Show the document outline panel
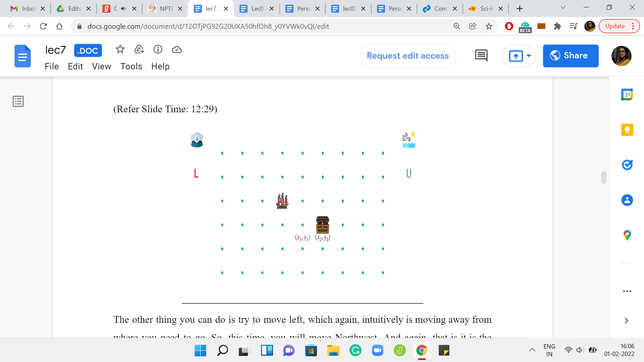The height and width of the screenshot is (362, 644). pyautogui.click(x=18, y=101)
